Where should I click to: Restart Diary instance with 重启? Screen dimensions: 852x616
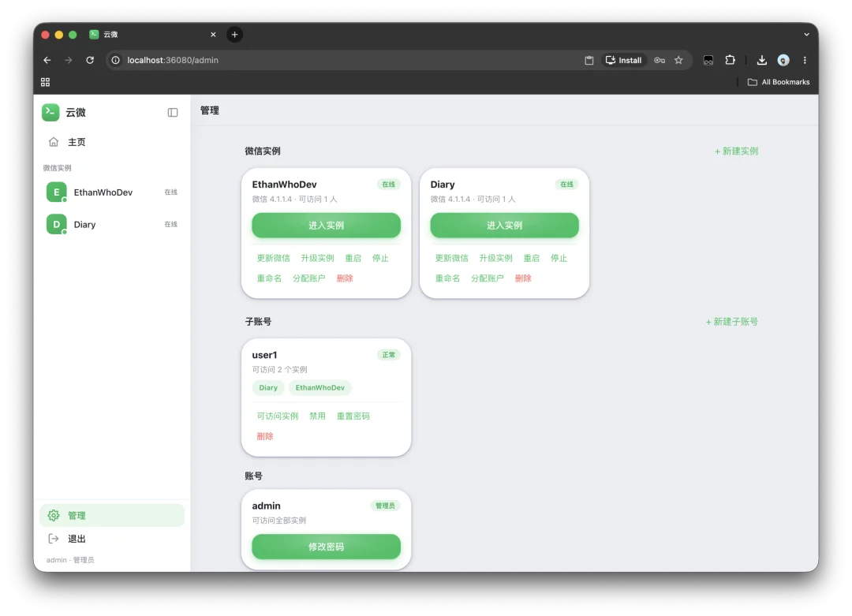click(532, 258)
